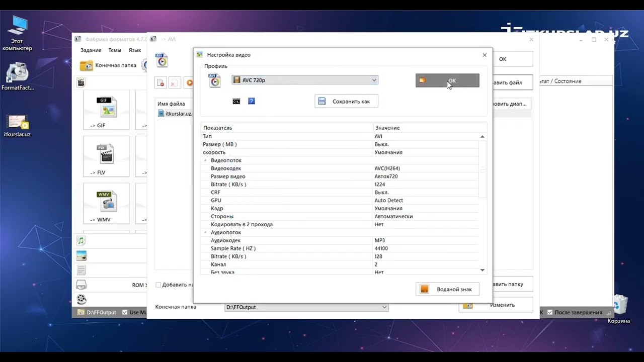Viewport: 644px width, 362px height.
Task: Click the clear list icon in AVI window toolbar
Action: click(x=174, y=83)
